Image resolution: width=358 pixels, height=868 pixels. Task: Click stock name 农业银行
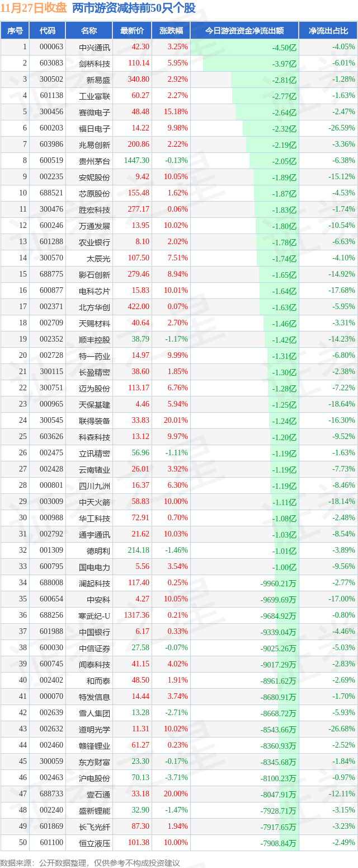click(x=95, y=242)
